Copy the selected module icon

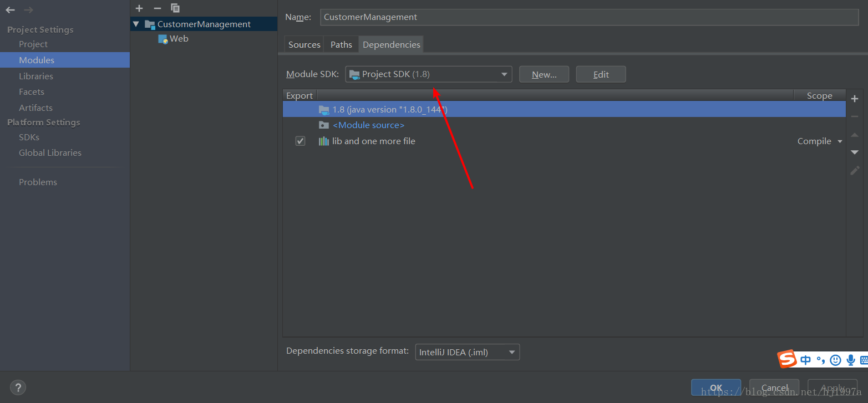[x=175, y=8]
